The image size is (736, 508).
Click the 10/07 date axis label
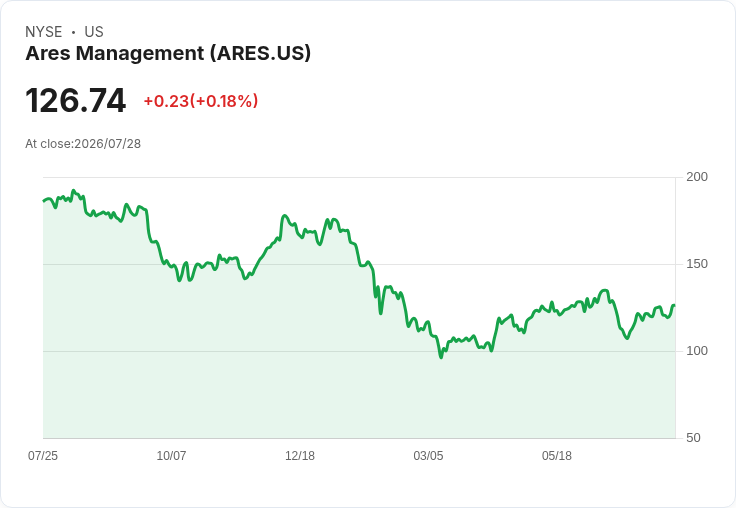click(171, 455)
